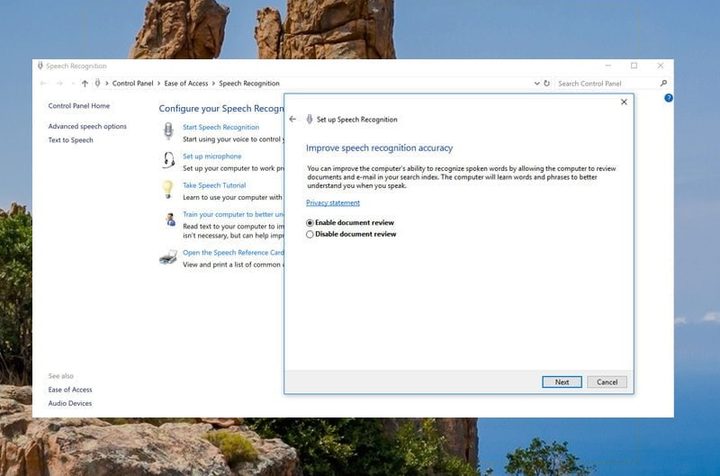The width and height of the screenshot is (720, 476).
Task: Navigate up one level with up arrow
Action: click(x=84, y=83)
